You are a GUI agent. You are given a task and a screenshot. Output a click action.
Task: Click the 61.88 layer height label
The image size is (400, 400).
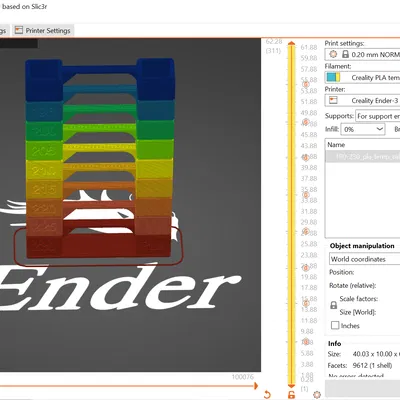tap(309, 47)
